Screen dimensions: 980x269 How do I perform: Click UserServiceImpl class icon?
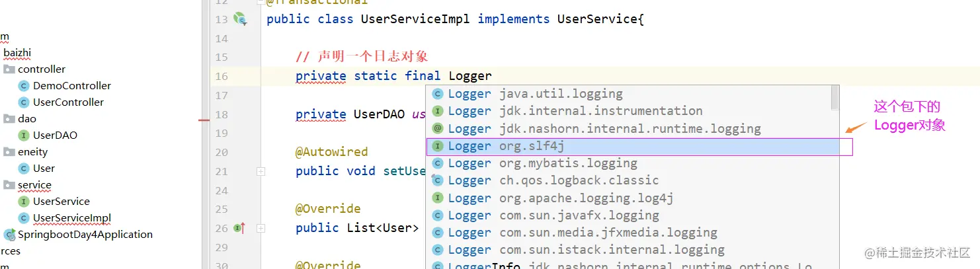(x=24, y=218)
